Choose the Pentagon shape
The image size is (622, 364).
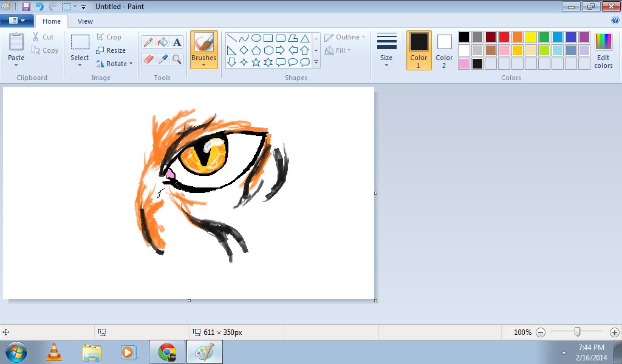[x=256, y=50]
